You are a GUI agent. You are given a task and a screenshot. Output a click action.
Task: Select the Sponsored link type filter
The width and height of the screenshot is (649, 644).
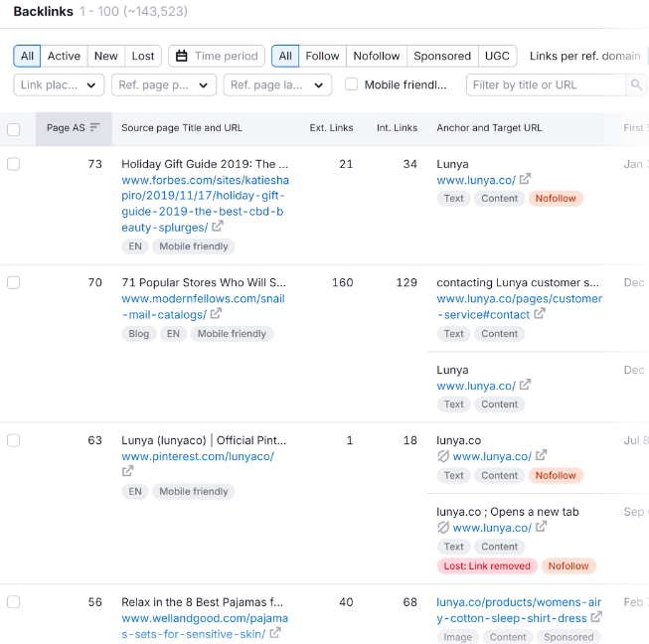tap(442, 57)
